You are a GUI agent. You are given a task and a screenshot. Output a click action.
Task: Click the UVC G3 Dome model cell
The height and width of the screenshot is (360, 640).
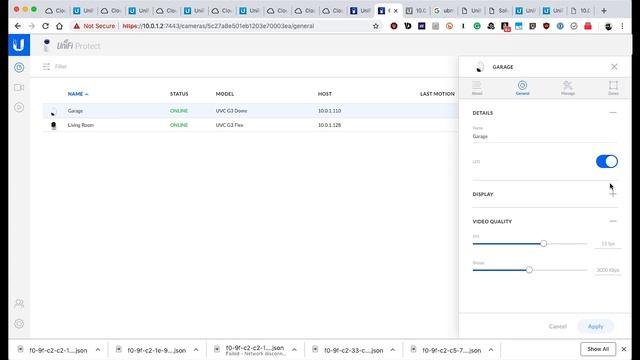pyautogui.click(x=231, y=111)
